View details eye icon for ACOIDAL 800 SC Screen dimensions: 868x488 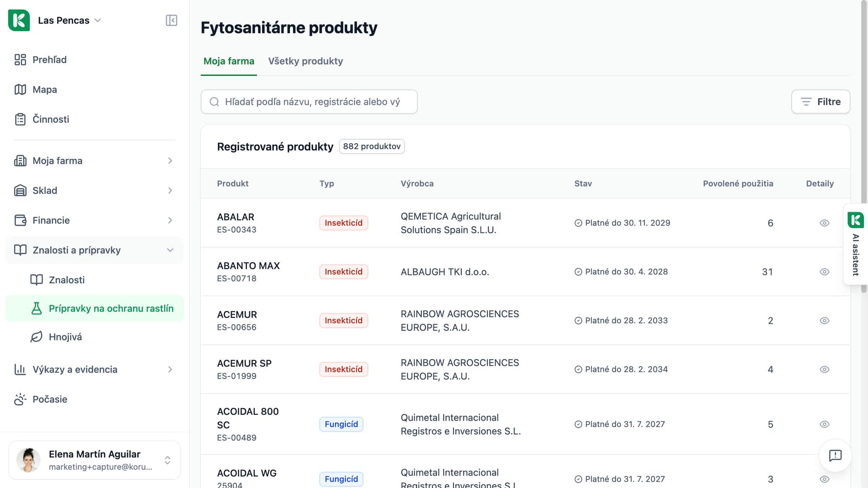click(x=824, y=424)
